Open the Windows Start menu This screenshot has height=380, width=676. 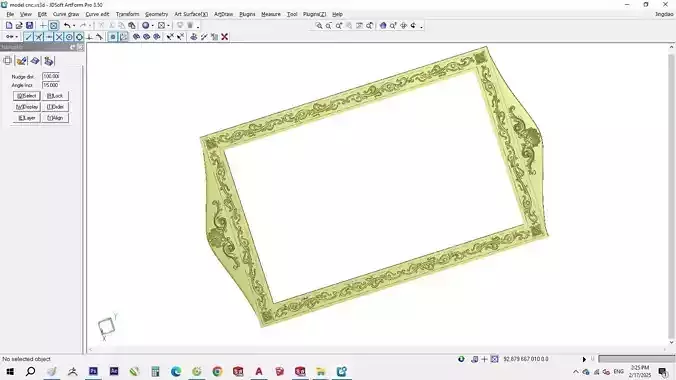pos(10,371)
